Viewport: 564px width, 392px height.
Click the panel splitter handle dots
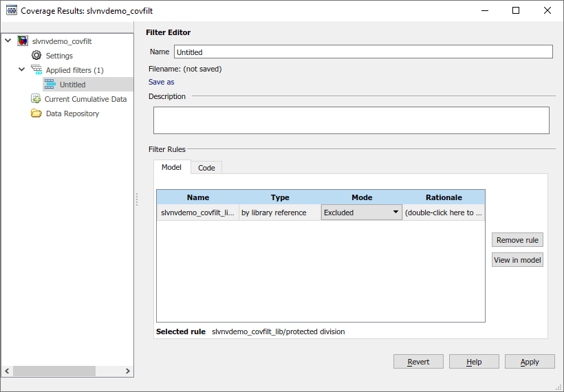pos(137,199)
